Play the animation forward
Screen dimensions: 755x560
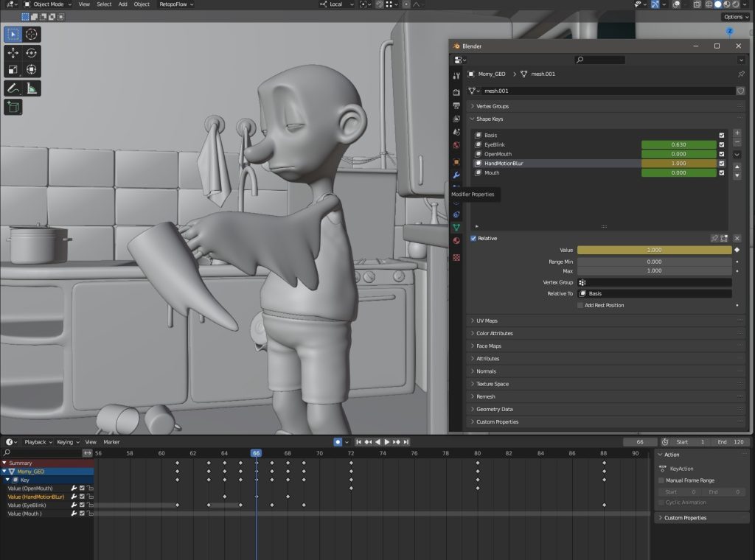[386, 441]
